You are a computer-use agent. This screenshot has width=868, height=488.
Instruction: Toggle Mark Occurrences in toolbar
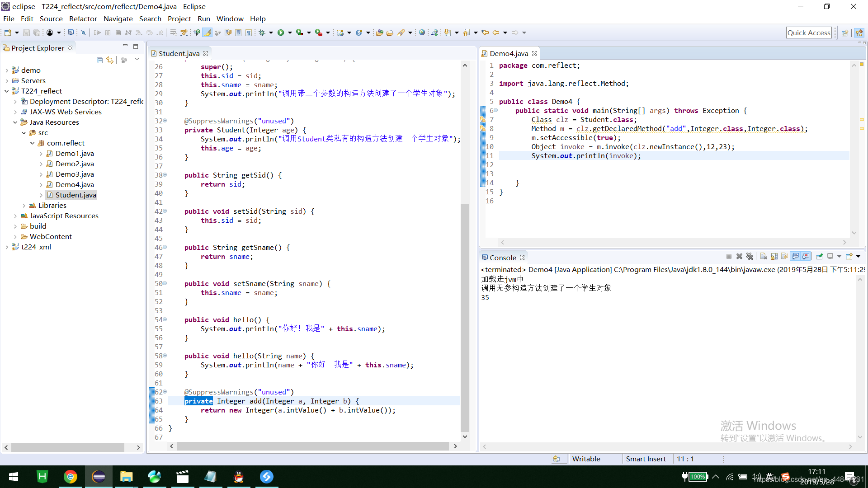(208, 33)
